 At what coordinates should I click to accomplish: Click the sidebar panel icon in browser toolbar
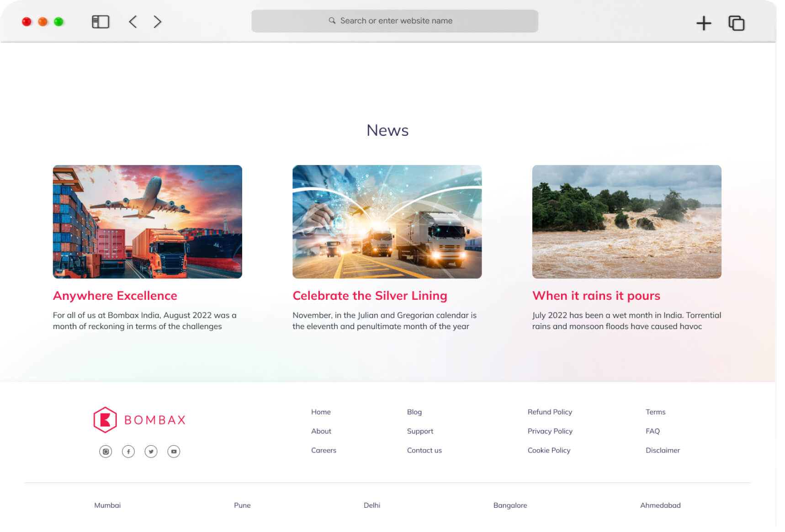click(101, 21)
